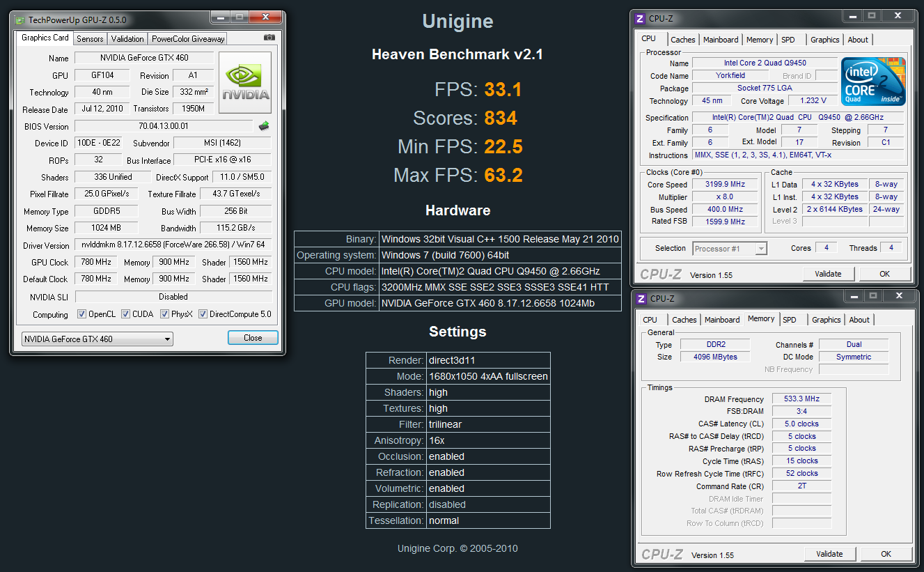Click the Core Voltage value 1.232 V
924x572 pixels.
pos(813,101)
